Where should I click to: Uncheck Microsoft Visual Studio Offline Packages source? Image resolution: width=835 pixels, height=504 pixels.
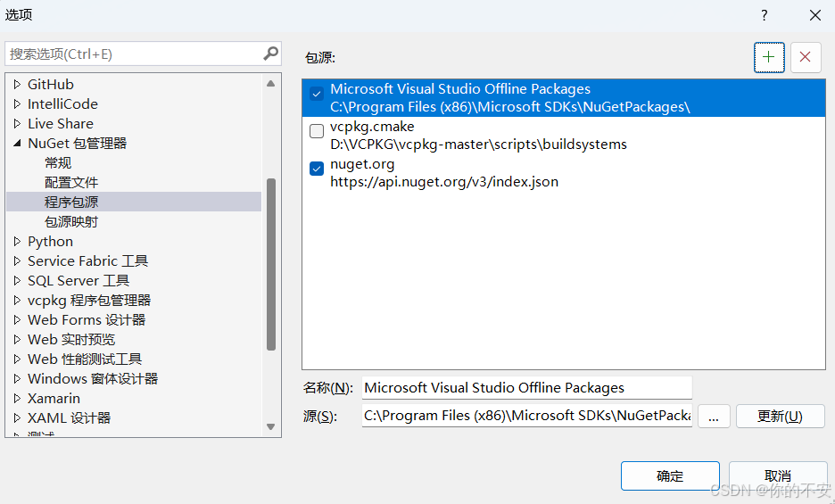[x=317, y=94]
